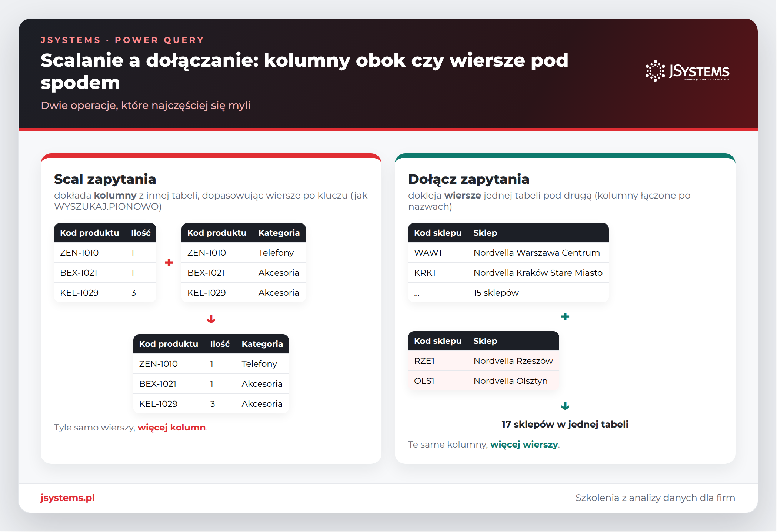Screen dimensions: 777x532
Task: Click the 'Ilość' header in the merged result table
Action: click(x=220, y=344)
